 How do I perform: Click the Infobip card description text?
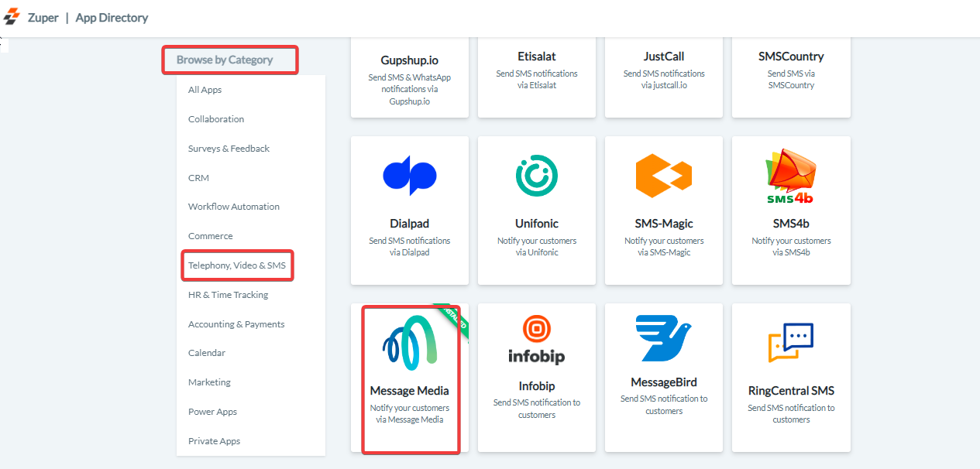tap(537, 409)
